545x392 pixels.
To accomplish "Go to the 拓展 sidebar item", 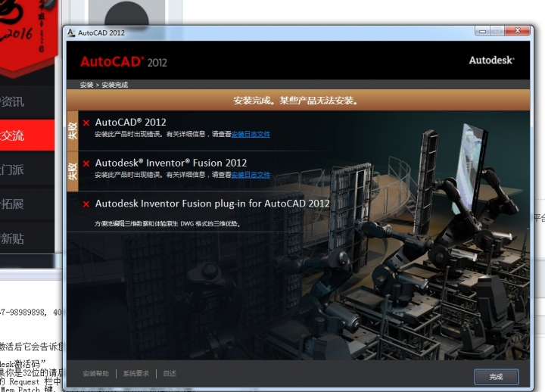I will [x=13, y=204].
